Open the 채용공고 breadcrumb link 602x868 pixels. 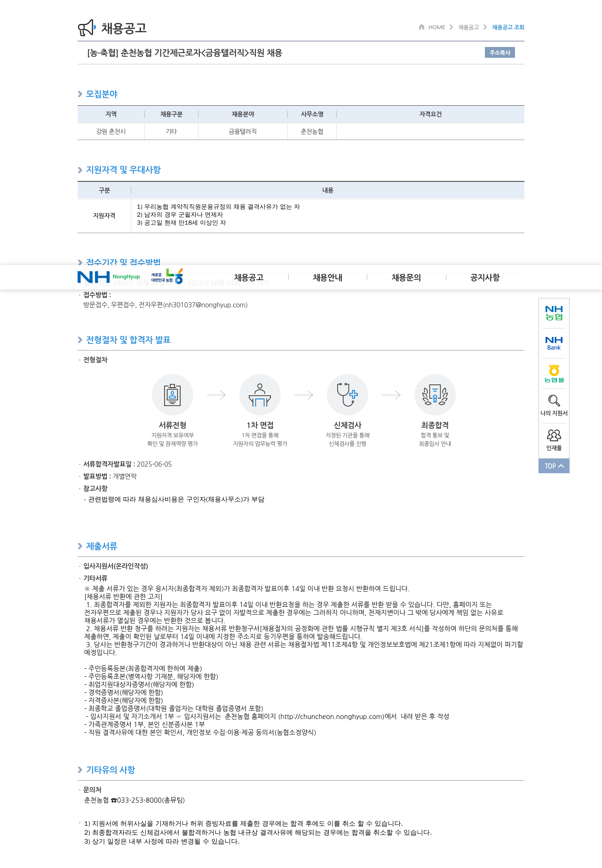click(x=468, y=27)
